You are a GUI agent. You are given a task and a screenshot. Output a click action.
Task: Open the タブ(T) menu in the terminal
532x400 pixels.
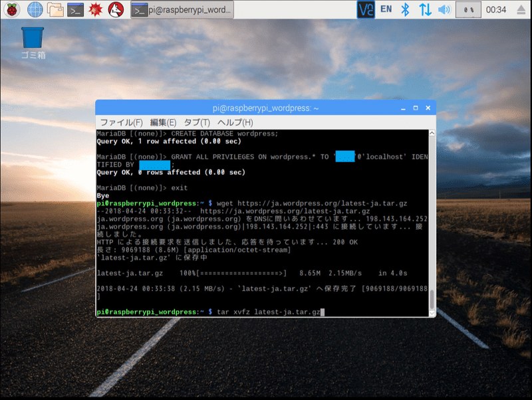pos(197,122)
